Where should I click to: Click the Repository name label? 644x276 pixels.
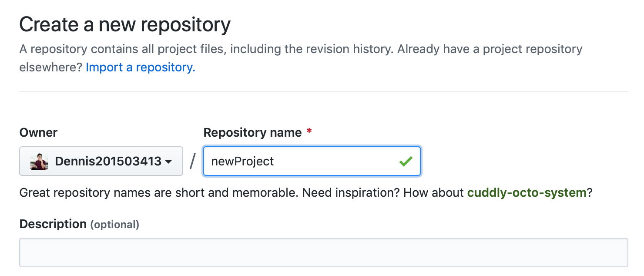point(252,132)
